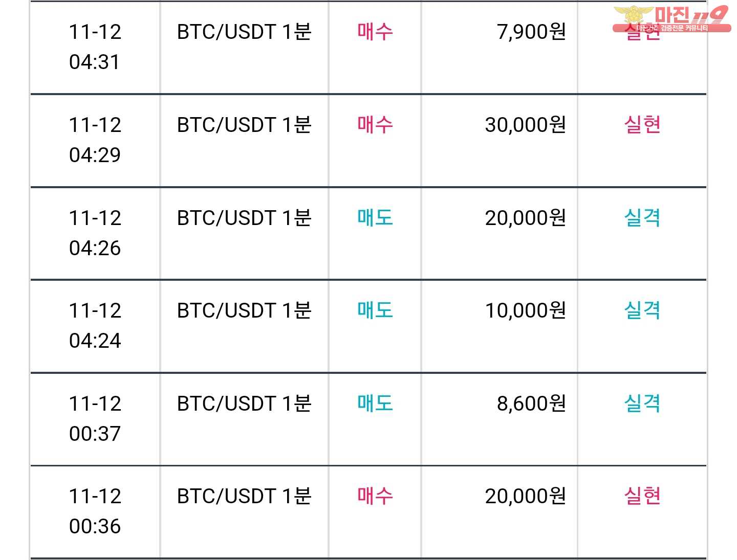Click 실격 result in the 04:26 row
The image size is (737, 560).
tap(642, 218)
